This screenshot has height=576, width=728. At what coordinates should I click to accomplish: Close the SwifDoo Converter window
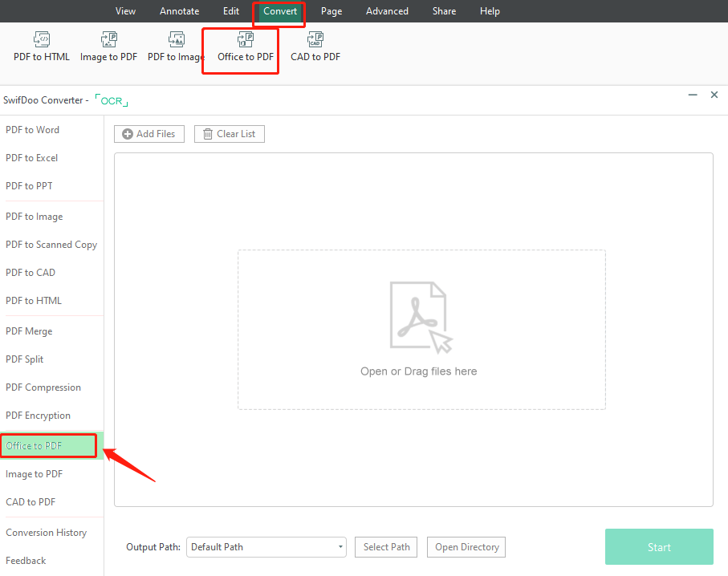coord(714,95)
